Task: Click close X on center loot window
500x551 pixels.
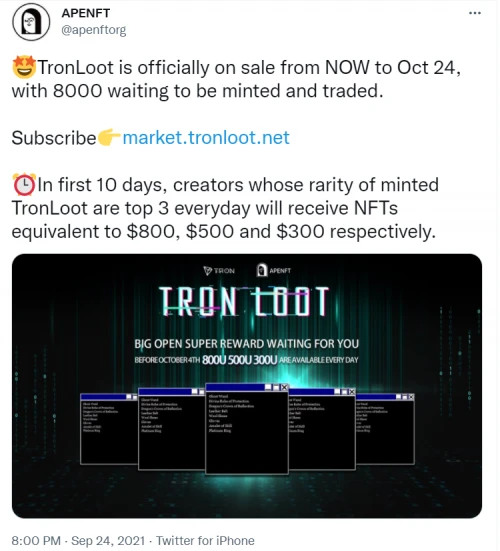Action: pos(284,387)
